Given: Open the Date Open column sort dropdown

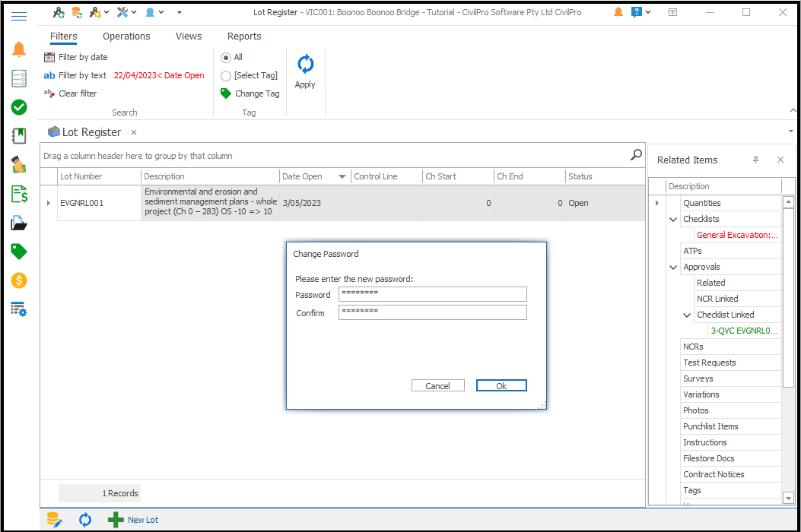Looking at the screenshot, I should pyautogui.click(x=342, y=176).
